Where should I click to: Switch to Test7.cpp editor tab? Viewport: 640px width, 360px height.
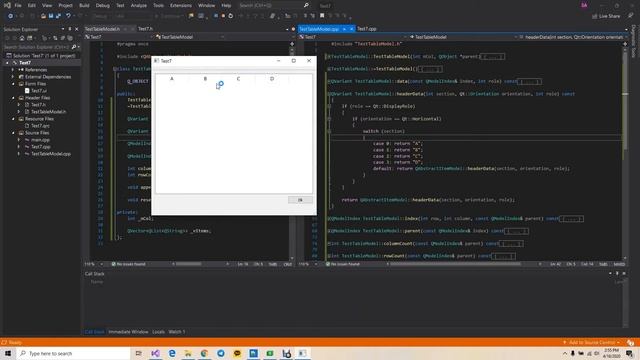[366, 29]
